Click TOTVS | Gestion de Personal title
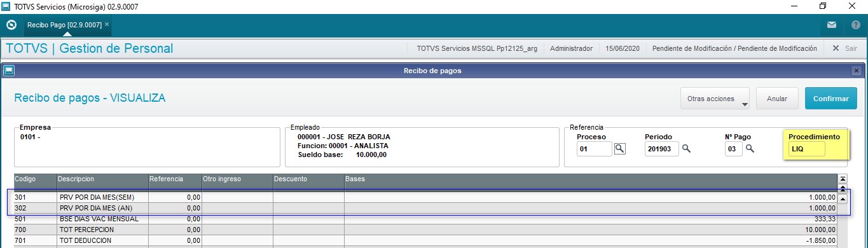The height and width of the screenshot is (248, 868). [89, 48]
